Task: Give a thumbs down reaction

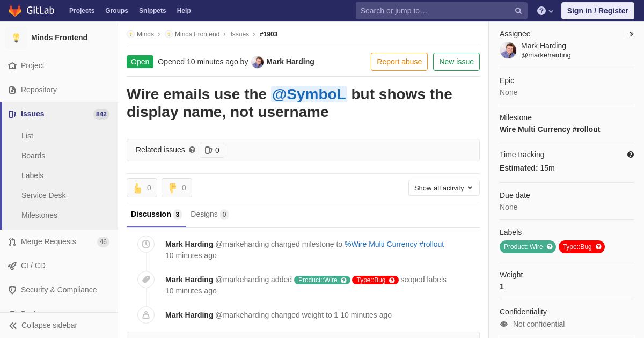Action: (177, 188)
